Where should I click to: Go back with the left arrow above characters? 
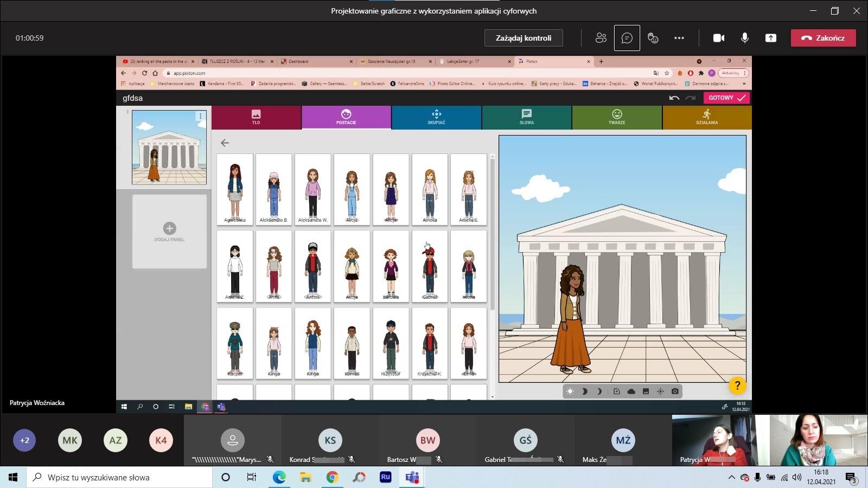point(225,143)
